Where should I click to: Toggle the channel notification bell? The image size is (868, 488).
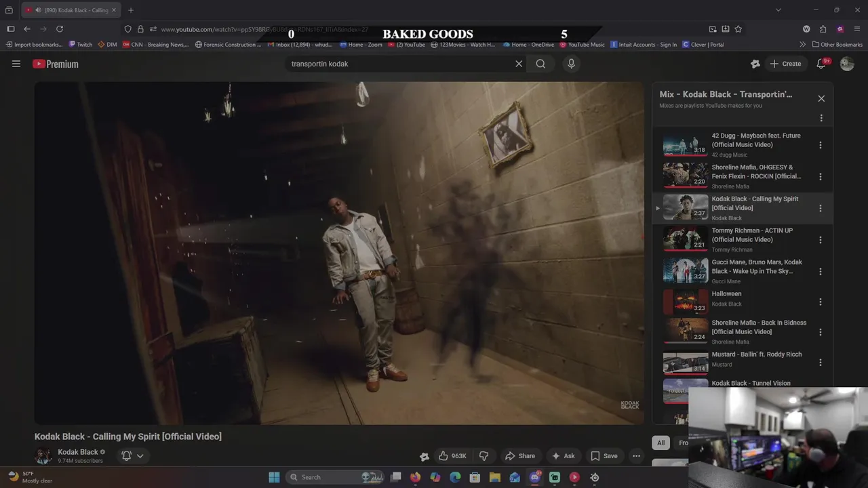pyautogui.click(x=126, y=456)
